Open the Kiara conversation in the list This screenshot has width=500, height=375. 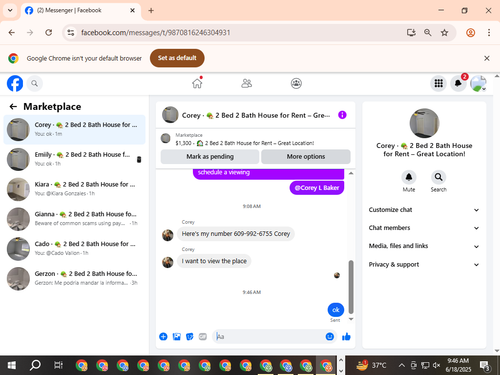(74, 189)
